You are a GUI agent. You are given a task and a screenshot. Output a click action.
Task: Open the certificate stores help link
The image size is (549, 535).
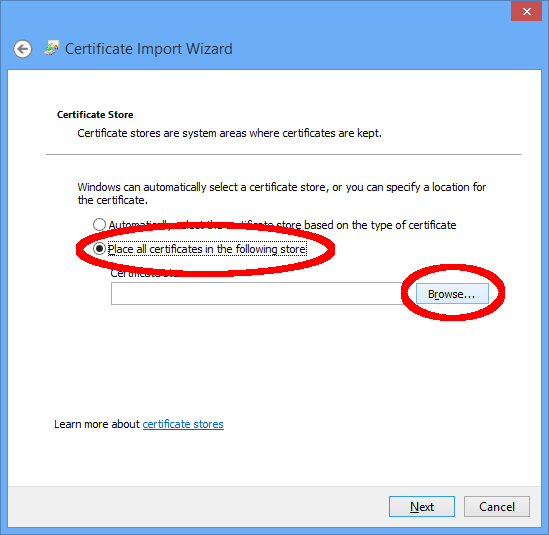coord(183,424)
